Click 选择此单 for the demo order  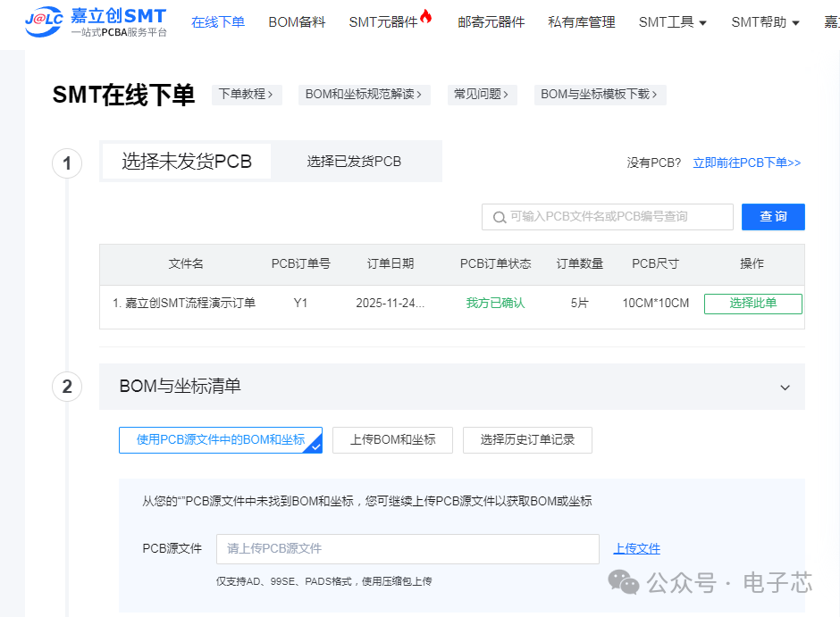(x=752, y=304)
